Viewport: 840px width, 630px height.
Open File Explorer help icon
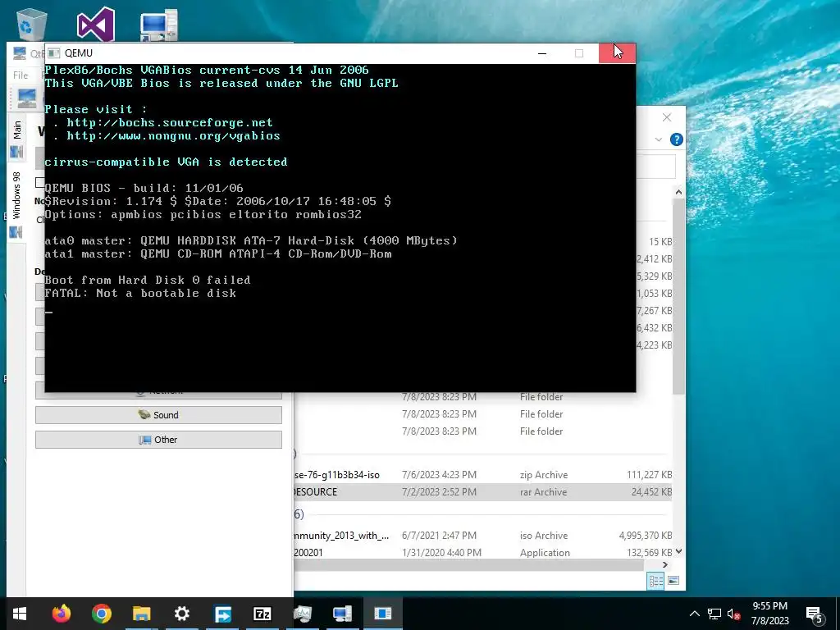(x=677, y=139)
